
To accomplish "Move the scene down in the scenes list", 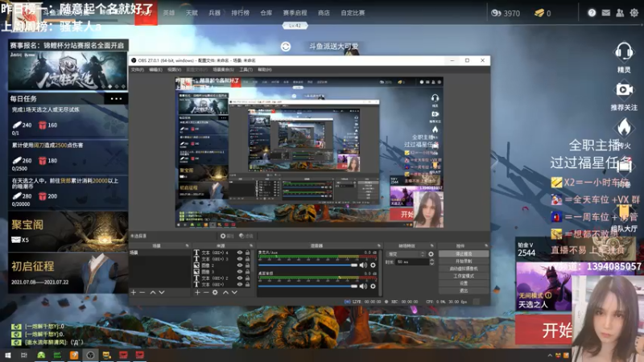I will 162,292.
